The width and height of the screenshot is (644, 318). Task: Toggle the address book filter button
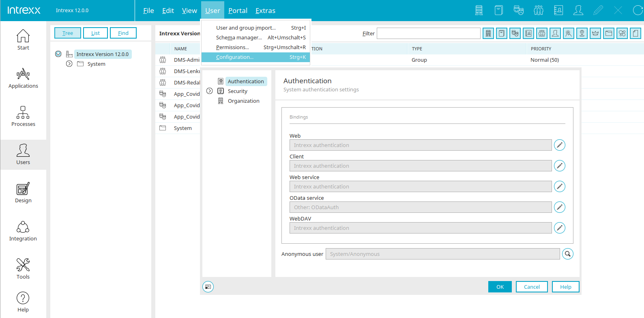point(528,33)
